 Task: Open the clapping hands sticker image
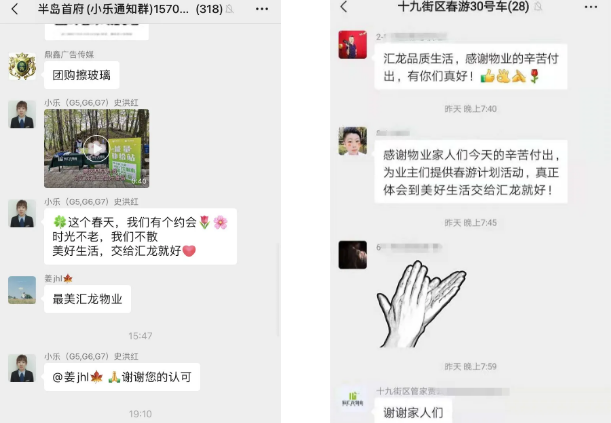pyautogui.click(x=422, y=304)
